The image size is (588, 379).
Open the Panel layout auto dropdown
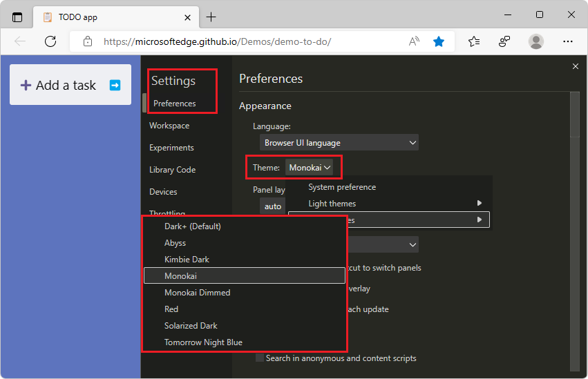pos(273,206)
